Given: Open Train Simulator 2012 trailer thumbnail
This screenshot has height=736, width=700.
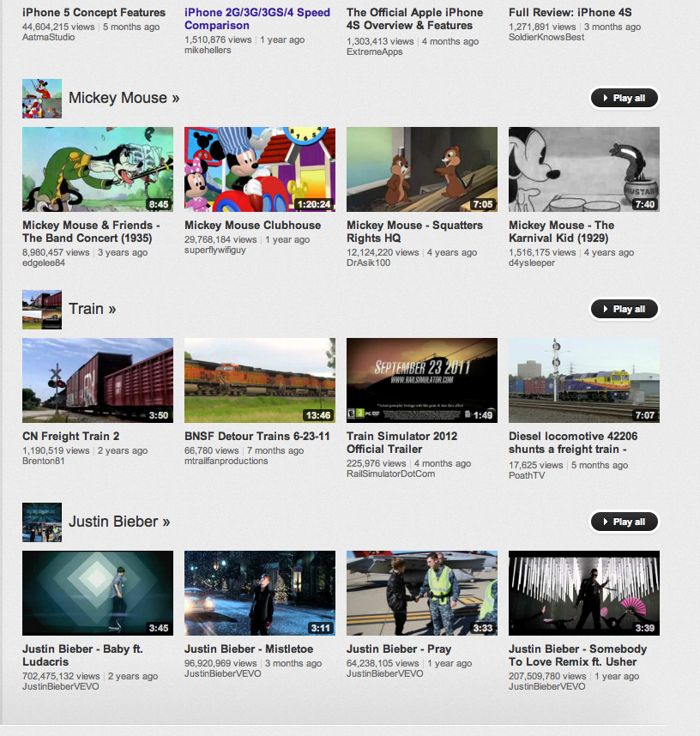Looking at the screenshot, I should pyautogui.click(x=422, y=380).
